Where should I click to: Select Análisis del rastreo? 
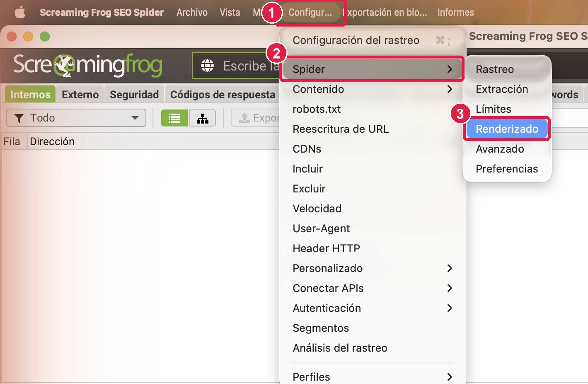(x=373, y=348)
